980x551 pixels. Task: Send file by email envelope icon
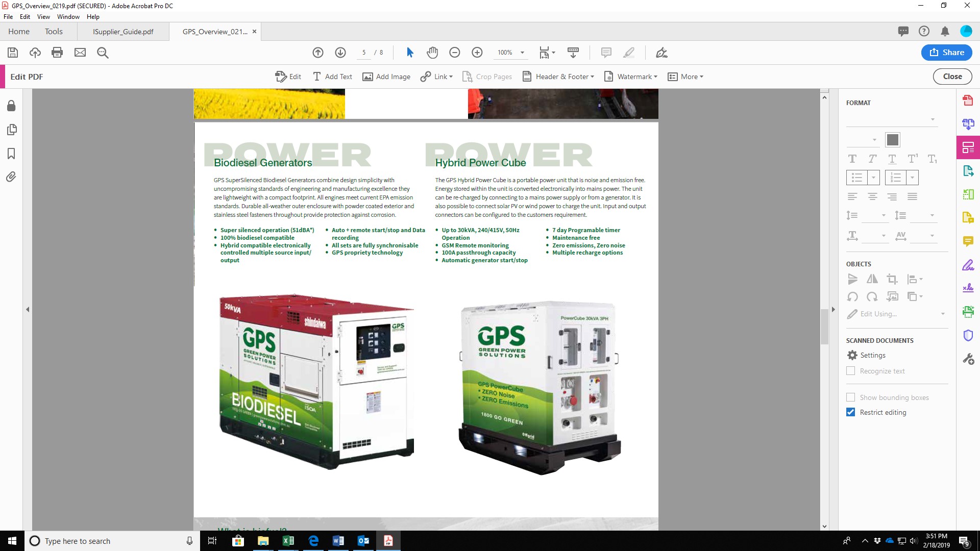[80, 53]
